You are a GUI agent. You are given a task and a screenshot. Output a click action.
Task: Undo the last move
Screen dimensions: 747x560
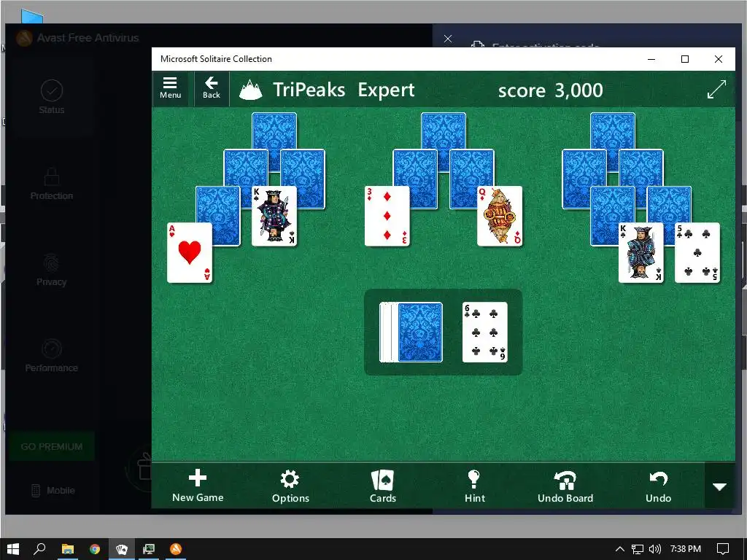(x=658, y=486)
